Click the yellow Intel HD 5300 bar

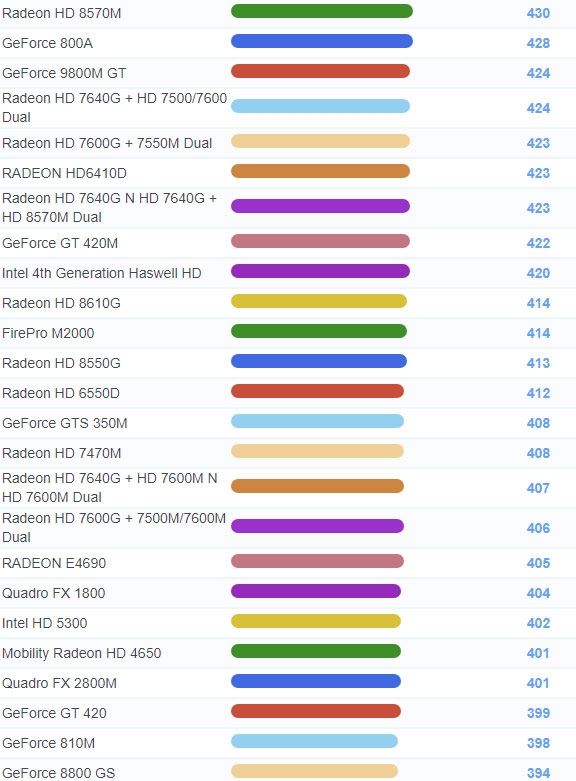click(316, 621)
